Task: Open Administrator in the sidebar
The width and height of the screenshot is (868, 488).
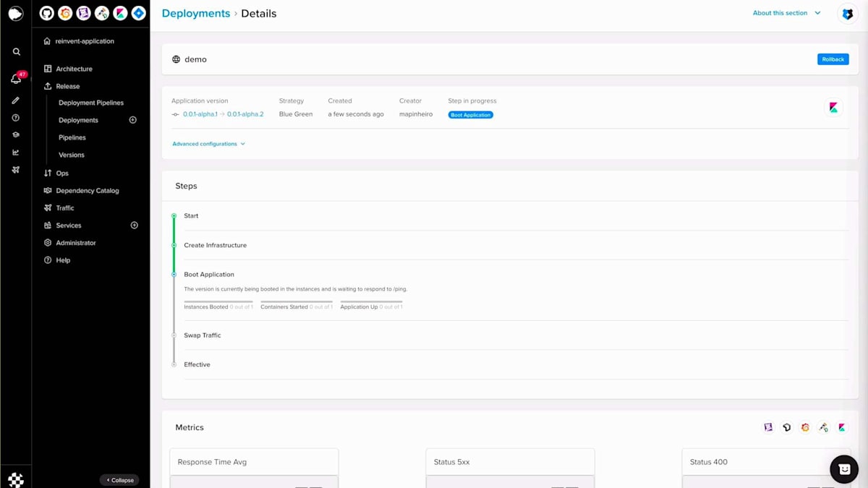Action: tap(76, 243)
